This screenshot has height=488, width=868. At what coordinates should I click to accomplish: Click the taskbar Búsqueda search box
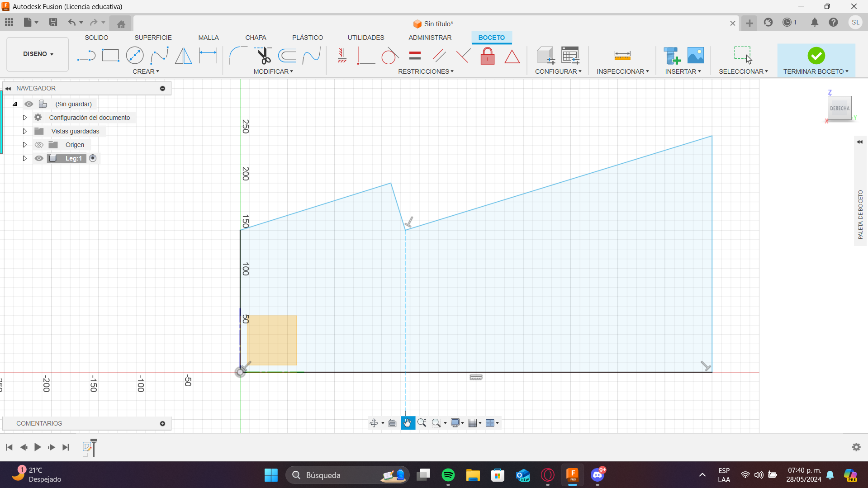pos(347,475)
